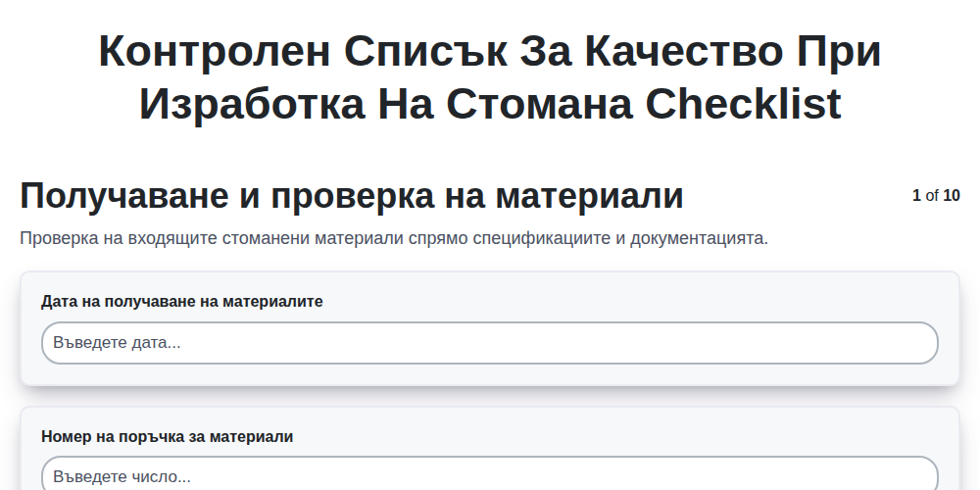This screenshot has height=490, width=980.
Task: Click the section description about входящите стоманени материали
Action: (394, 238)
